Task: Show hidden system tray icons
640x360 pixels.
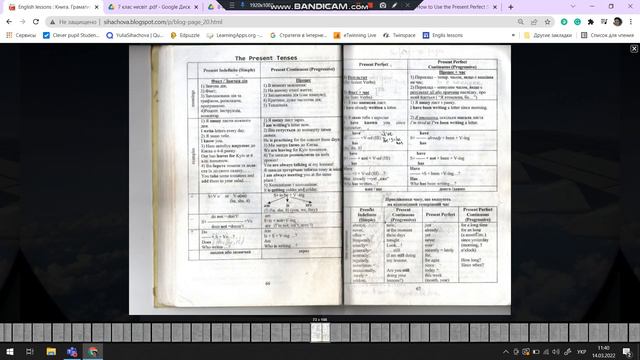Action: tap(506, 351)
